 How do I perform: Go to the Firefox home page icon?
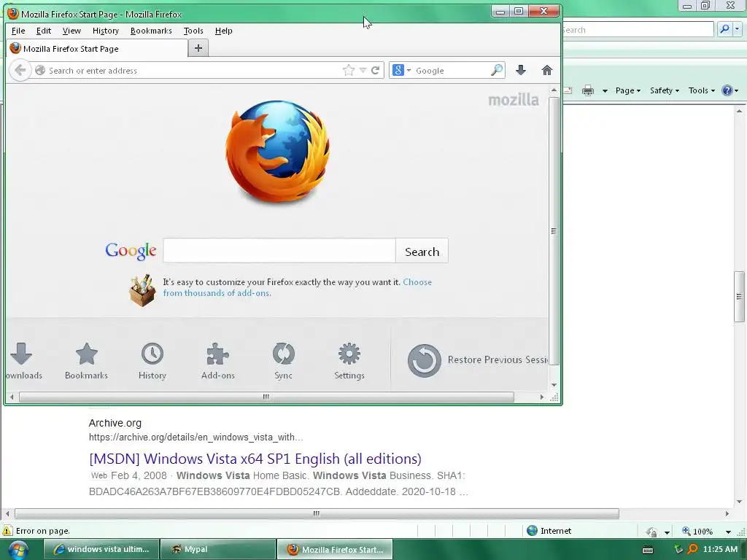coord(547,71)
